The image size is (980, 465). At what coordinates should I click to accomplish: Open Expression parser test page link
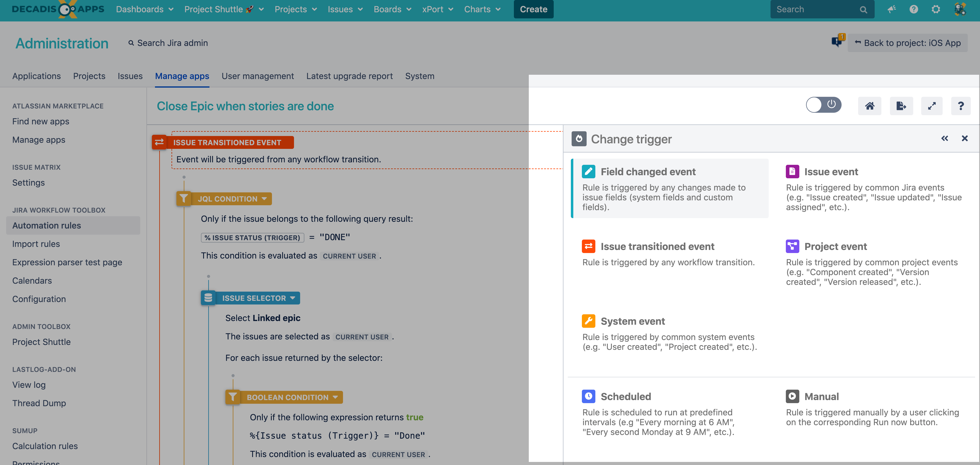tap(67, 262)
